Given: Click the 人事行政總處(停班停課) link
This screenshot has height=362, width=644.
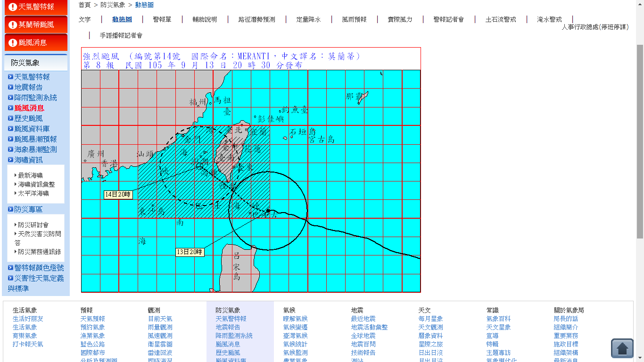Looking at the screenshot, I should (595, 27).
